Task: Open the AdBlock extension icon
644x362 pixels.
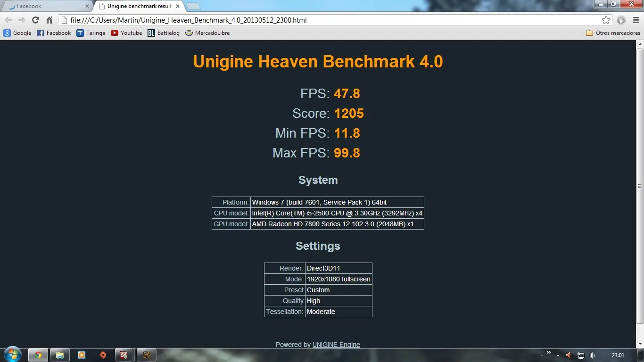Action: 621,20
